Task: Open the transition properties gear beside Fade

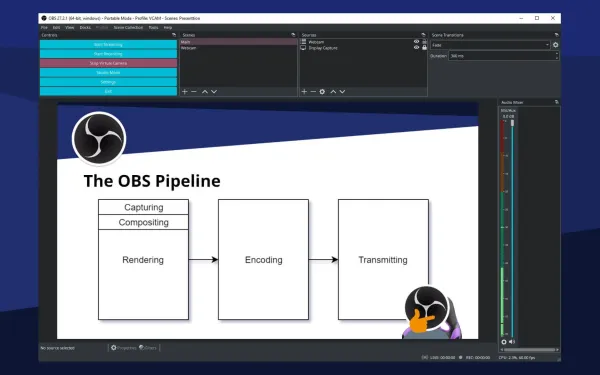Action: [x=556, y=45]
